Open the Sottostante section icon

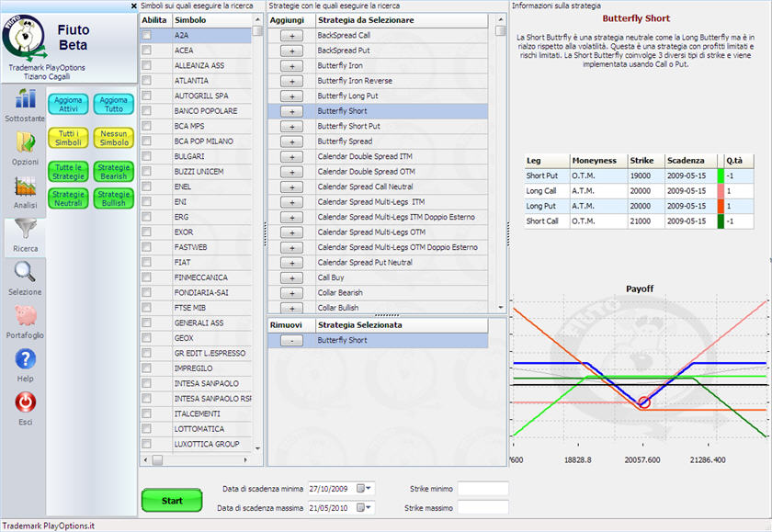coord(25,99)
